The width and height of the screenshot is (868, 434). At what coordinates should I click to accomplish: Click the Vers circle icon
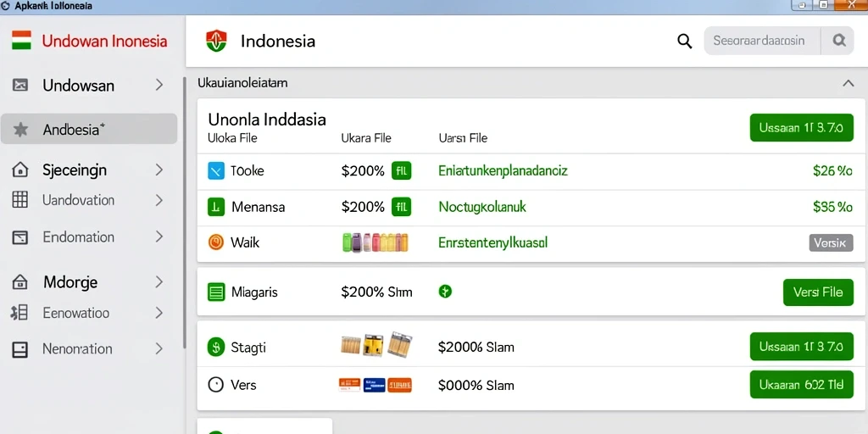point(216,384)
